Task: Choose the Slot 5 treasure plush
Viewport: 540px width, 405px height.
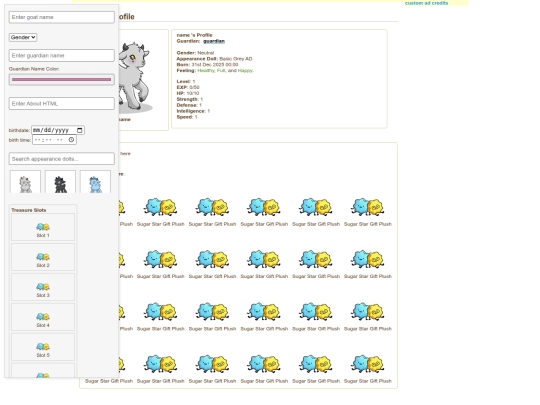Action: pos(43,347)
